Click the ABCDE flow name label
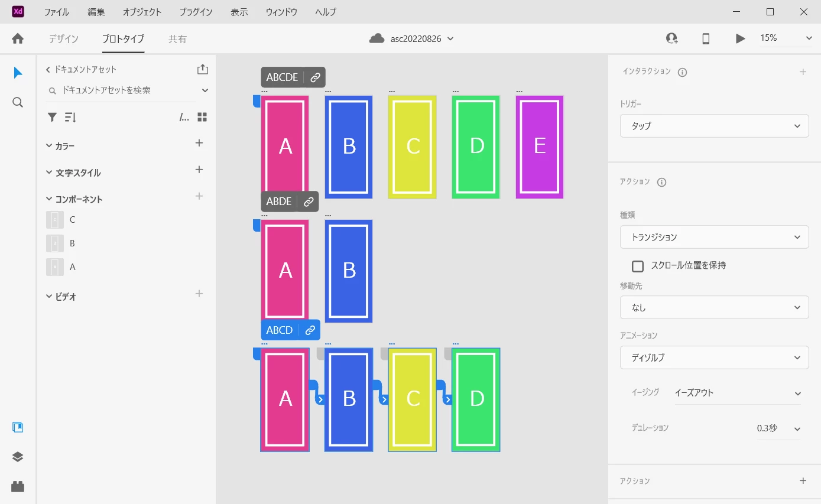The height and width of the screenshot is (504, 821). pos(282,77)
